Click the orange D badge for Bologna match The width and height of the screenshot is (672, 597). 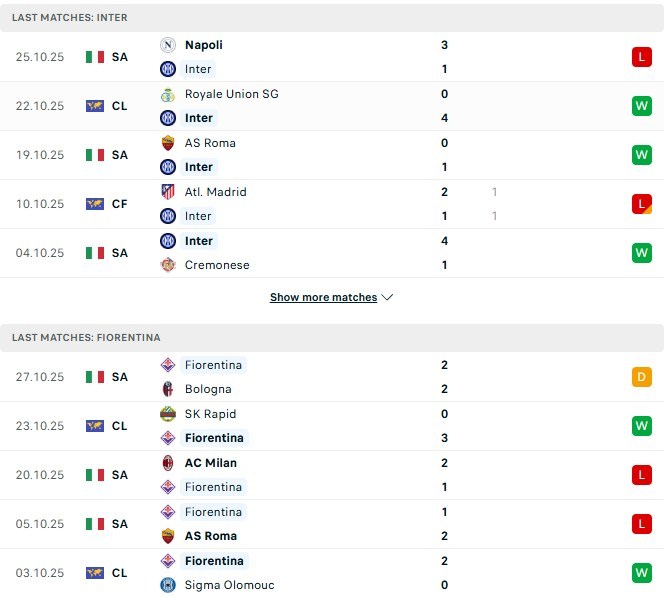pos(641,377)
